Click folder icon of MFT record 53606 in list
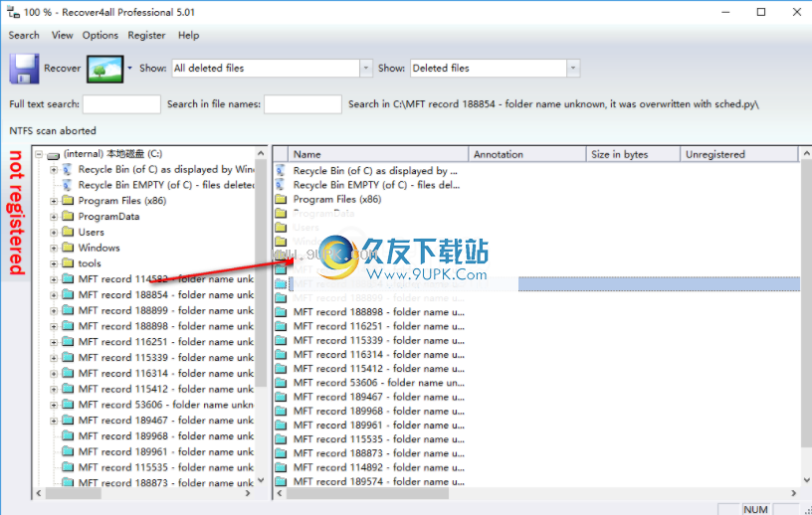Image resolution: width=812 pixels, height=515 pixels. click(281, 383)
